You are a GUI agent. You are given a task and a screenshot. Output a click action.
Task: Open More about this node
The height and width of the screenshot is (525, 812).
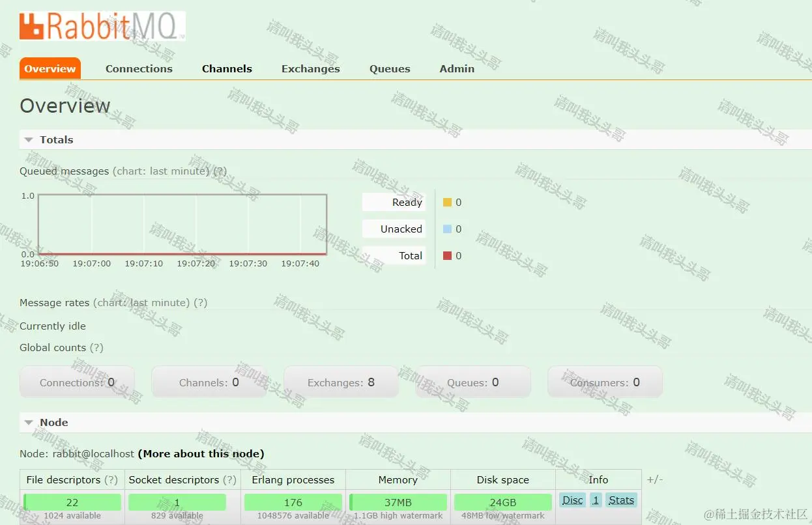click(x=201, y=453)
